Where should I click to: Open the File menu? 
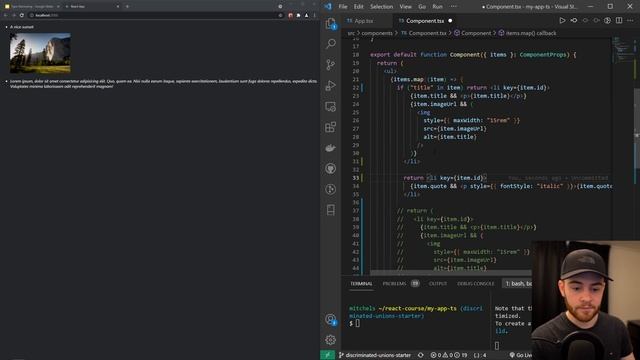click(343, 7)
